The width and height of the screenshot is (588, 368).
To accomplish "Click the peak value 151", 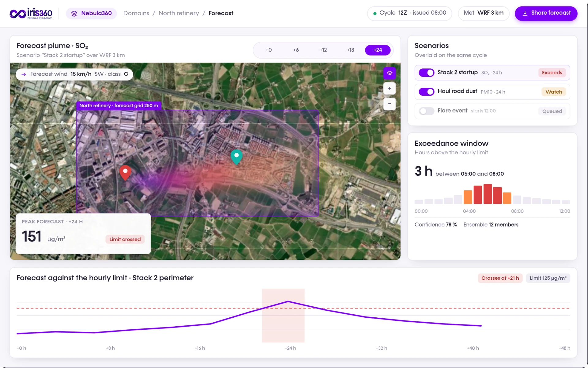I will coord(32,236).
